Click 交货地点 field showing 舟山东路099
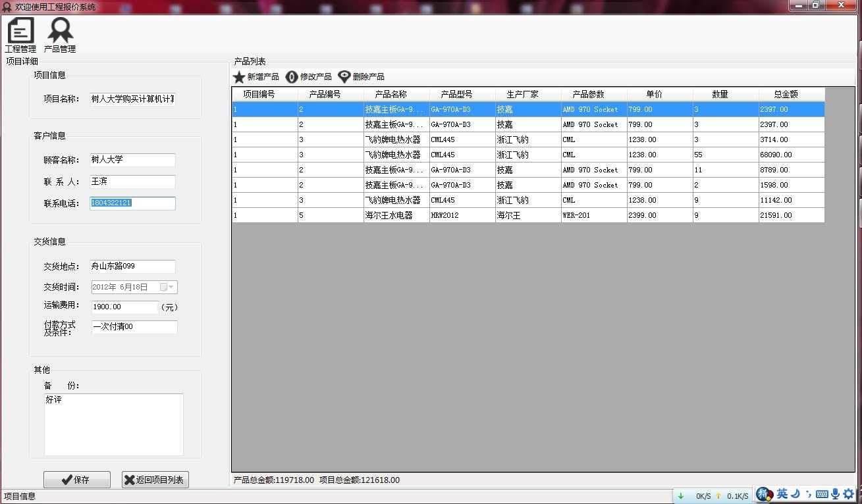This screenshot has height=504, width=862. [132, 266]
